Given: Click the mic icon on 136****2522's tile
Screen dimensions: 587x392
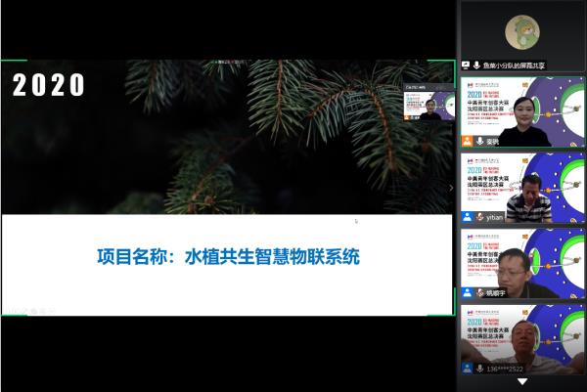Looking at the screenshot, I should 477,368.
